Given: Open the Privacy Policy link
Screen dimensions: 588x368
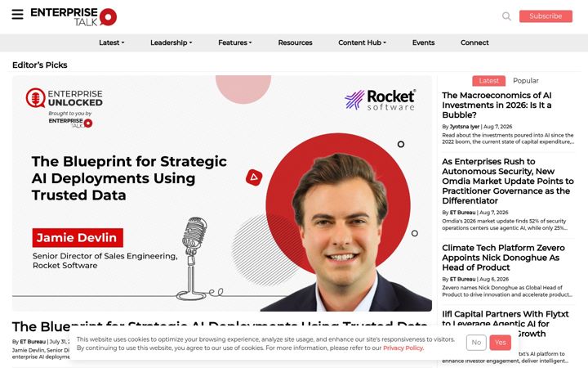Looking at the screenshot, I should coord(403,348).
